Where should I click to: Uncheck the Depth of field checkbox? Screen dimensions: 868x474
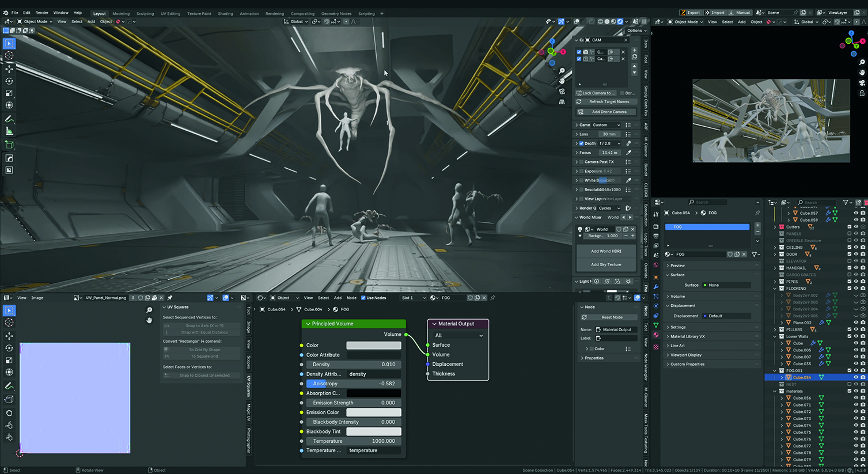point(581,143)
